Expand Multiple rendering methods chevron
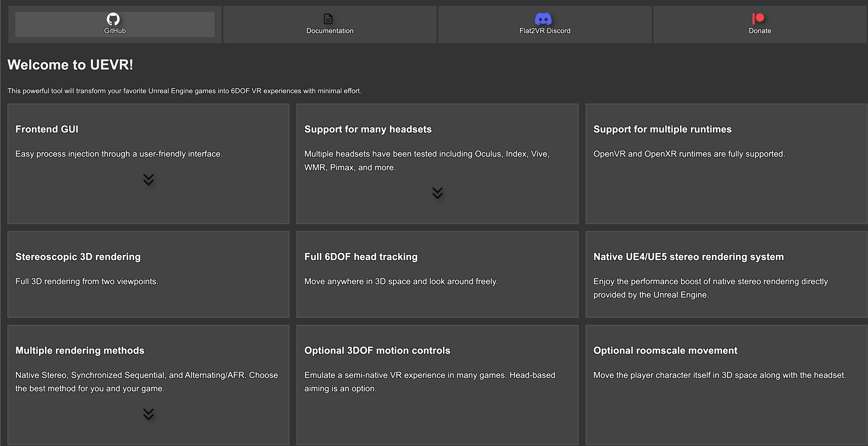The image size is (868, 446). click(x=148, y=414)
